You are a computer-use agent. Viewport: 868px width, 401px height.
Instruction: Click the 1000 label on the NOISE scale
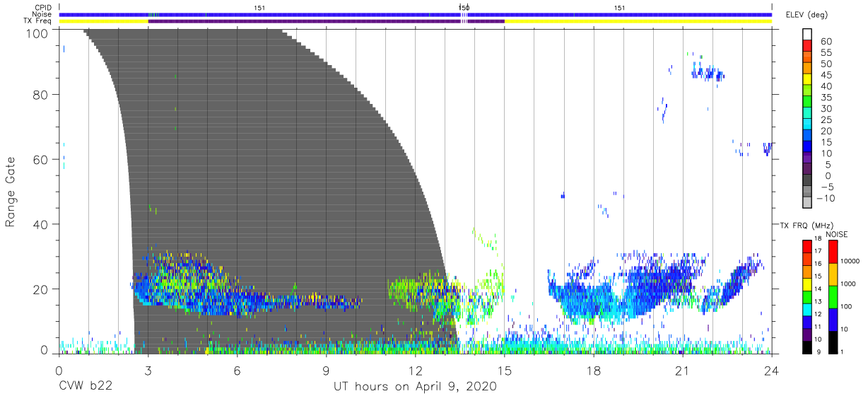(849, 284)
